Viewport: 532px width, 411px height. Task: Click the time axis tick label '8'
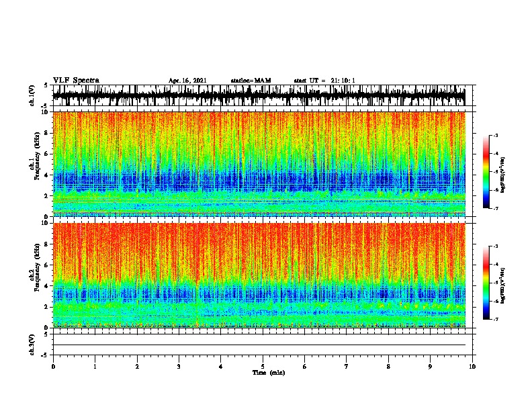point(388,367)
